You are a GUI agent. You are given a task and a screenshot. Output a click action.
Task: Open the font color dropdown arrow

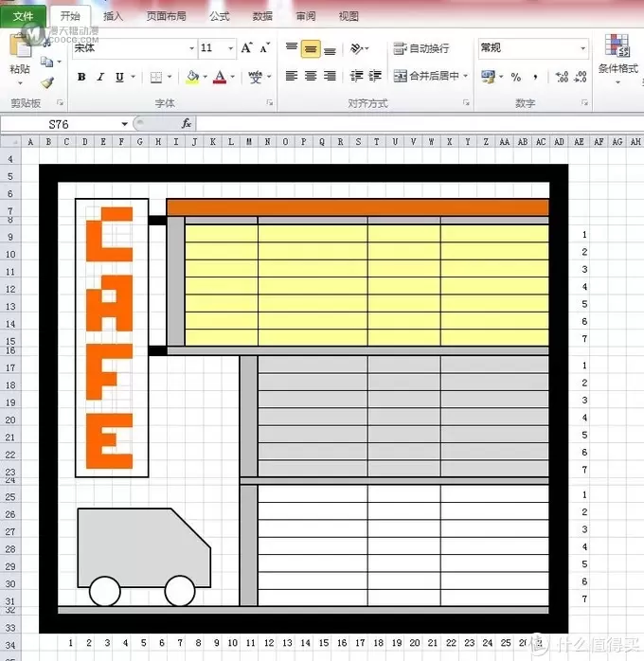coord(232,77)
